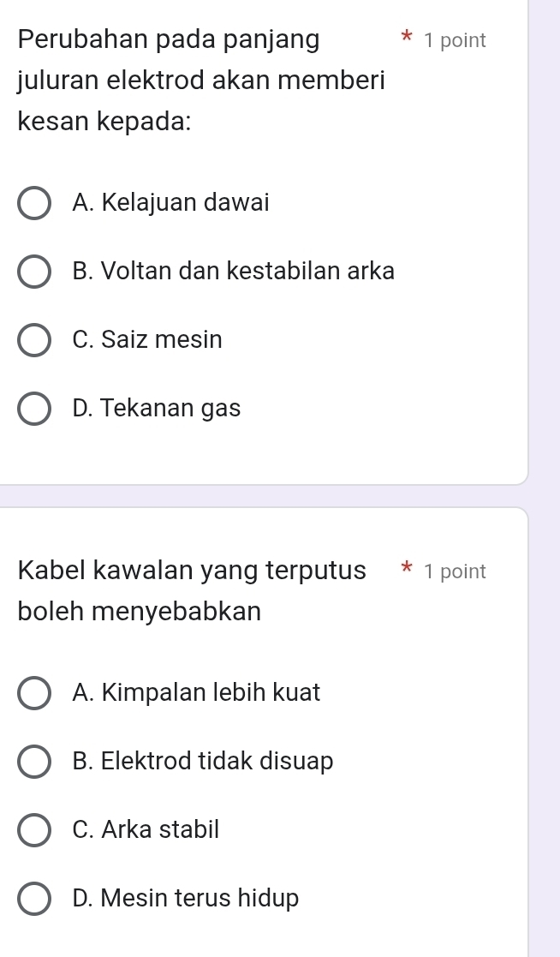The image size is (560, 957).
Task: Click the 'C. Saiz mesin' option text
Action: 147,340
